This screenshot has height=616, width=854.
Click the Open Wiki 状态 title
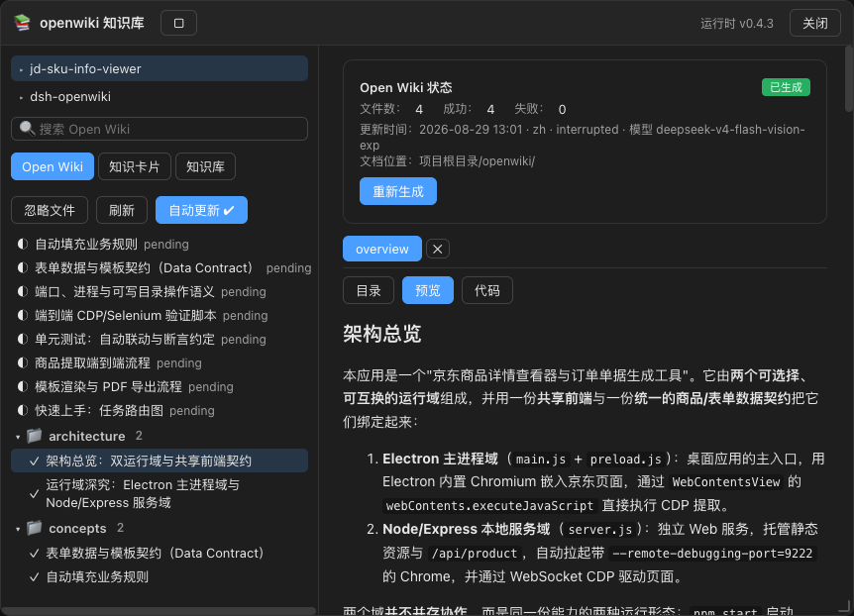point(406,88)
